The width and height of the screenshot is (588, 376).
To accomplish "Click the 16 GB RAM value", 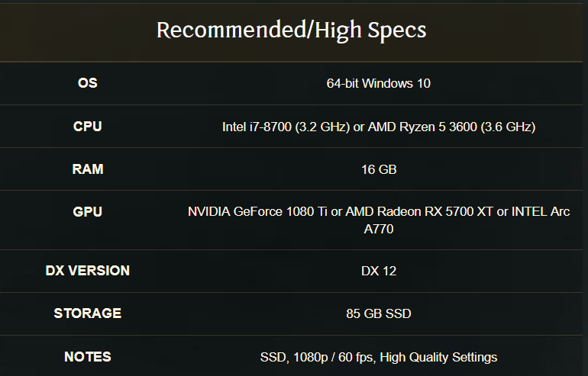I will click(379, 169).
